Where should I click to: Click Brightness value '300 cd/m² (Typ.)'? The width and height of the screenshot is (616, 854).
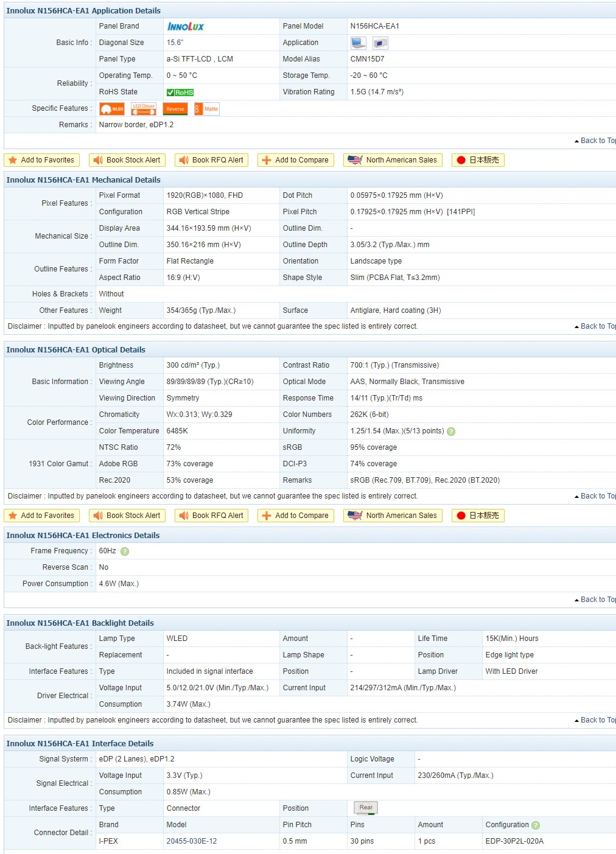click(193, 365)
